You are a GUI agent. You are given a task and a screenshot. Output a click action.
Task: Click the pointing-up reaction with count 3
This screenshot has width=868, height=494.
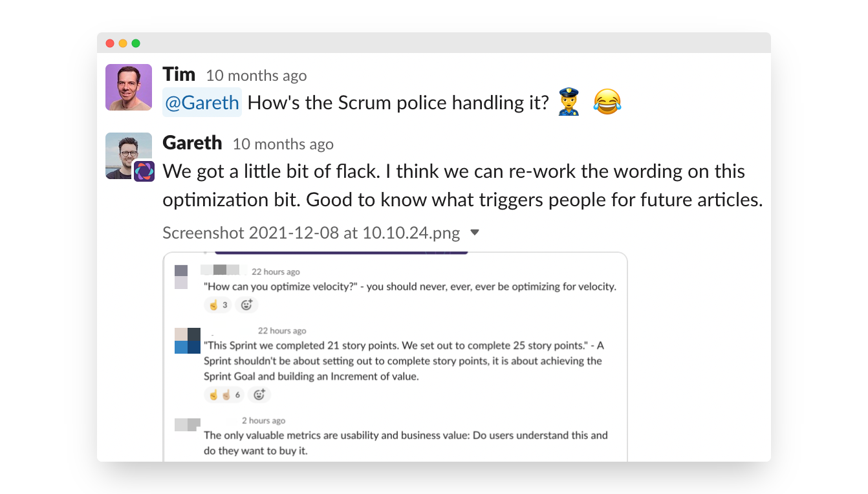pos(217,305)
